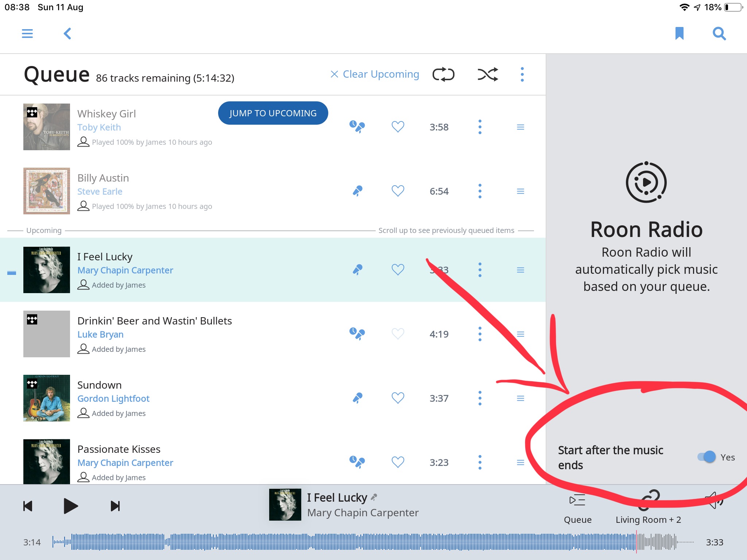The height and width of the screenshot is (560, 747).
Task: Favorite Drinkin' Beer and Wastin' Bullets
Action: click(x=398, y=334)
